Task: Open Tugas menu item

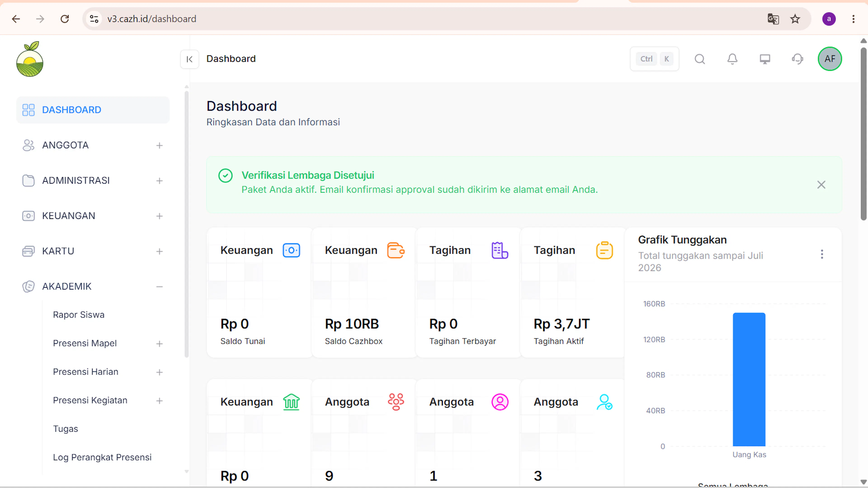Action: [65, 429]
